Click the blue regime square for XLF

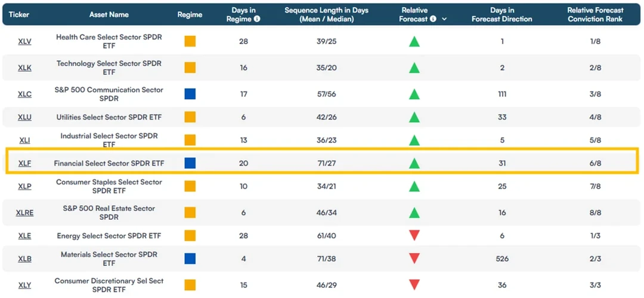click(x=190, y=164)
